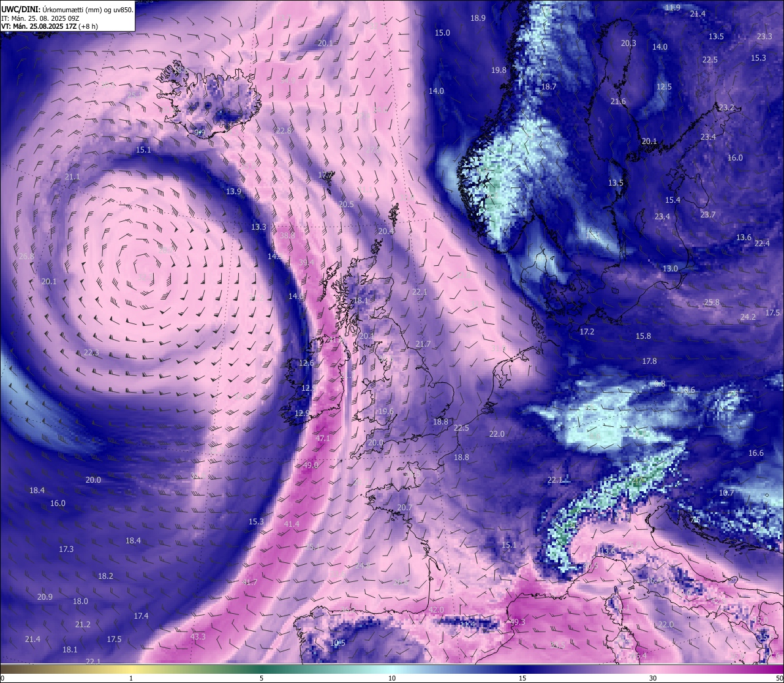Select the '21.7' value label
784x683 pixels.
(x=423, y=344)
